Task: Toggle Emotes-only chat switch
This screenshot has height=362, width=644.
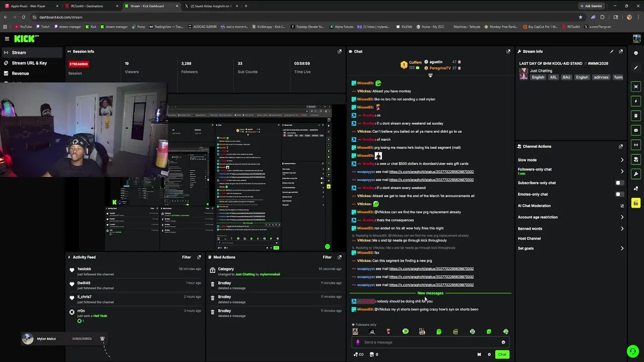Action: coord(620,194)
